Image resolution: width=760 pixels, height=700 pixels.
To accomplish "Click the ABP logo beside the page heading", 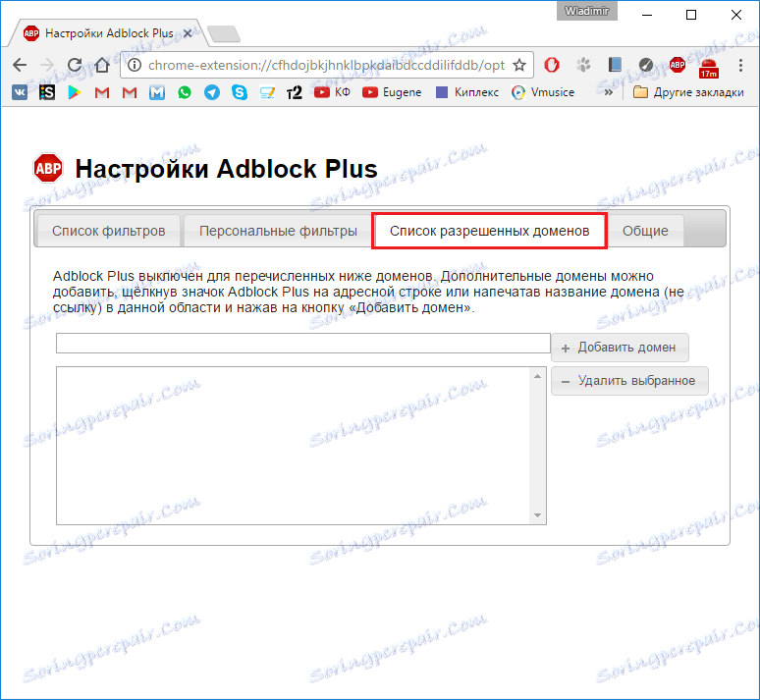I will (48, 168).
